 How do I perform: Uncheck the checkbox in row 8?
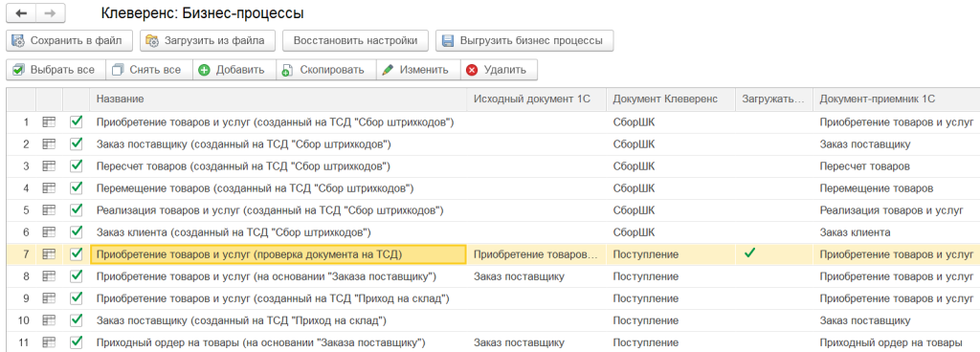(x=77, y=275)
